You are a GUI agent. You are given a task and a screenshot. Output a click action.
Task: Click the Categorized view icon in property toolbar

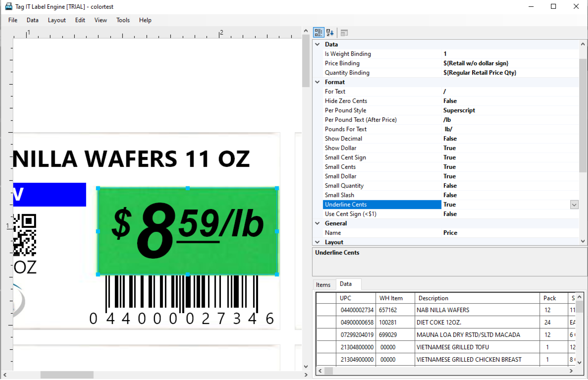pos(318,33)
